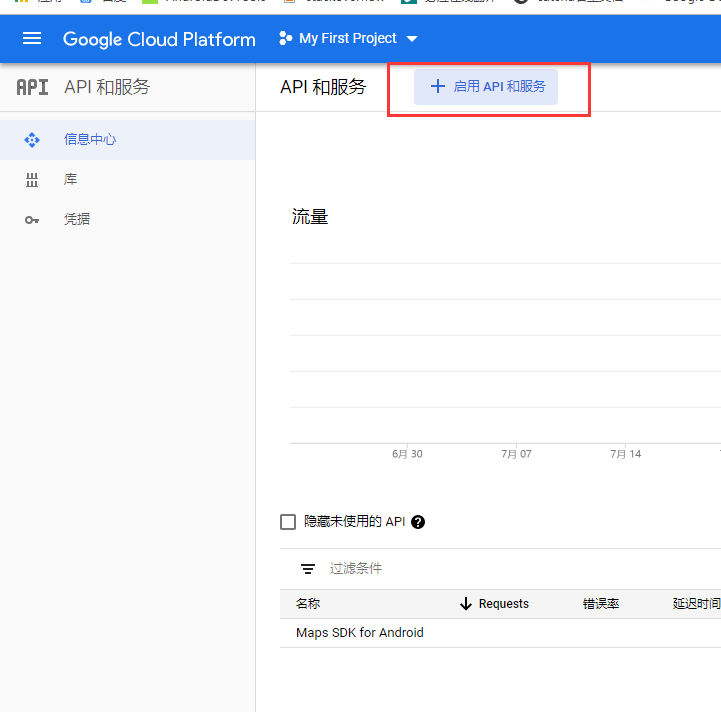Screen dimensions: 721x712
Task: Click the 启用 API 和服务 button
Action: point(486,86)
